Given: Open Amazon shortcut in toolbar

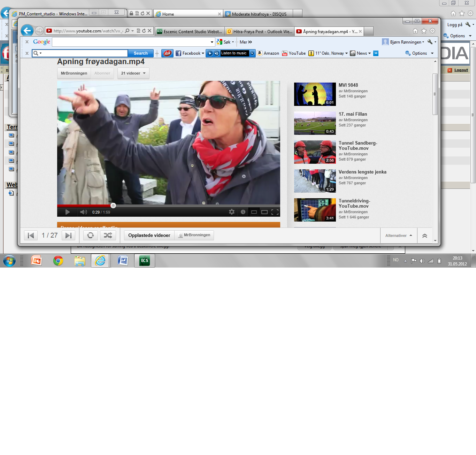Looking at the screenshot, I should (x=268, y=53).
